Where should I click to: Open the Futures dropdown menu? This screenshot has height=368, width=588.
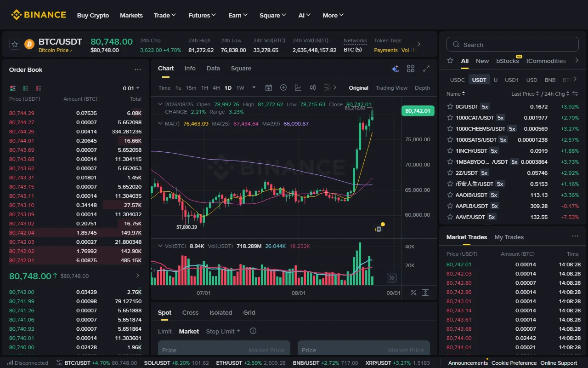[x=202, y=15]
